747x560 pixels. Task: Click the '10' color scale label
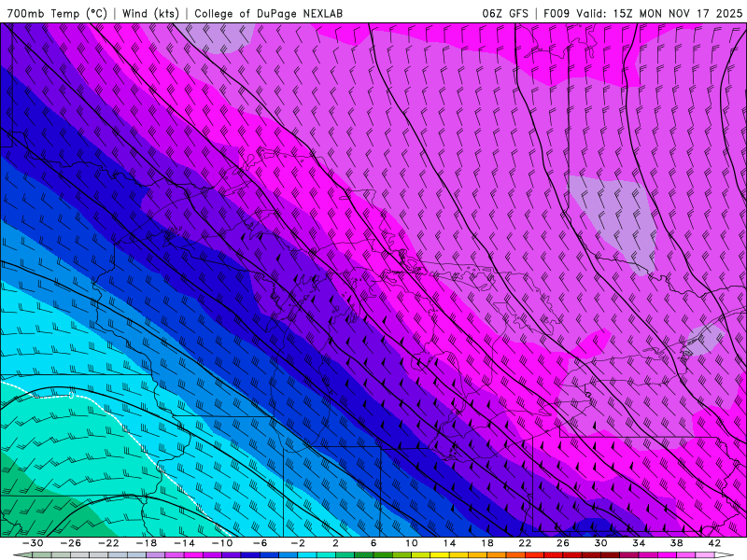point(412,543)
